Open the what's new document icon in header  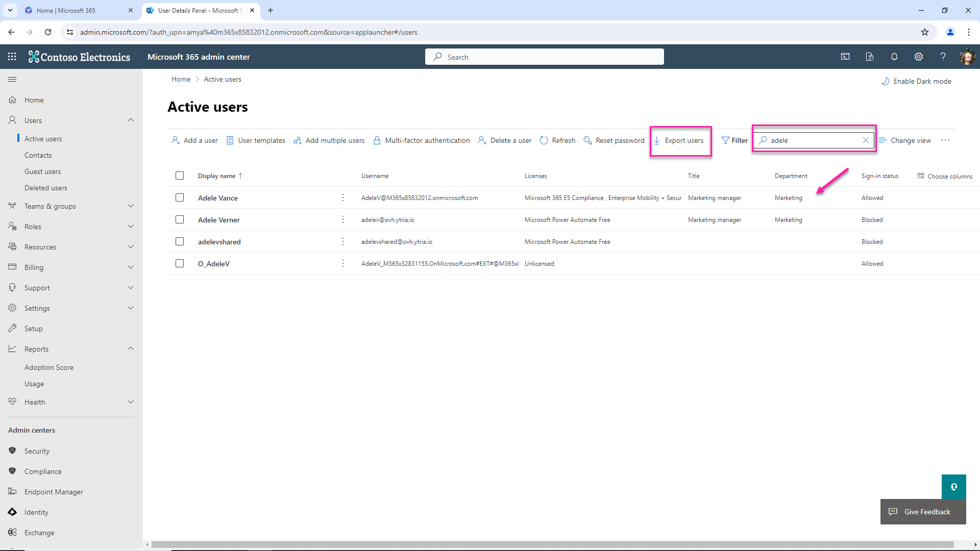870,57
